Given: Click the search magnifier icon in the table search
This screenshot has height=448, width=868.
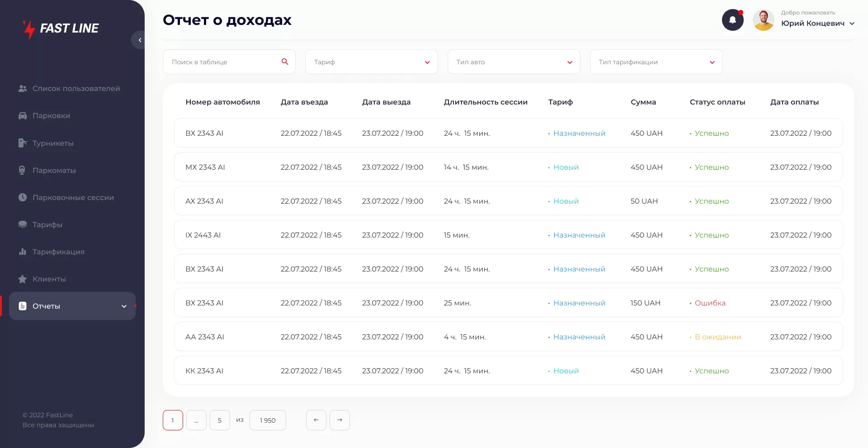Looking at the screenshot, I should 285,62.
